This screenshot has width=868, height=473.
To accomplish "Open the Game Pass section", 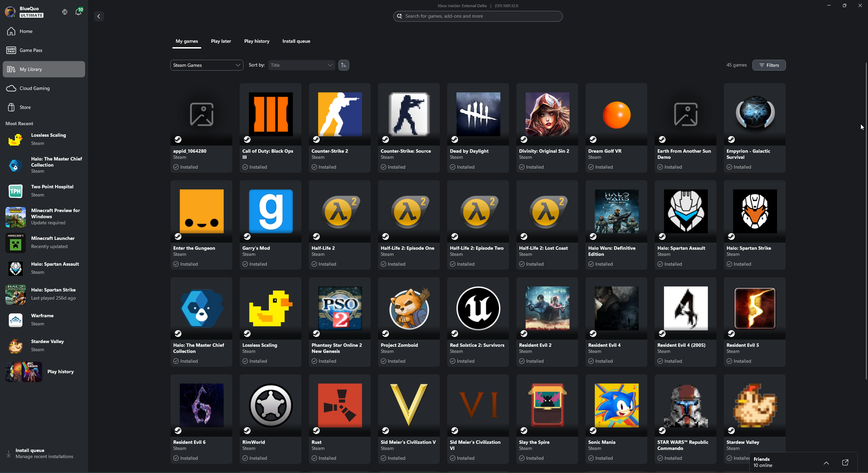I will [x=30, y=50].
